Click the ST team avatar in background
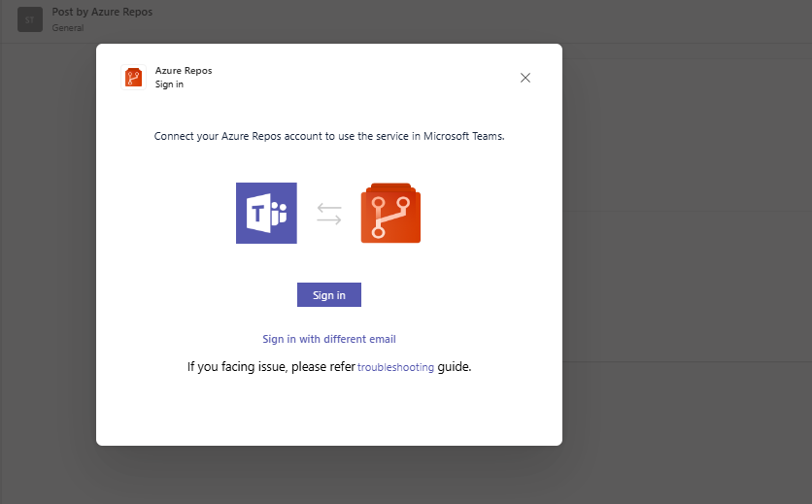This screenshot has height=504, width=812. 30,19
